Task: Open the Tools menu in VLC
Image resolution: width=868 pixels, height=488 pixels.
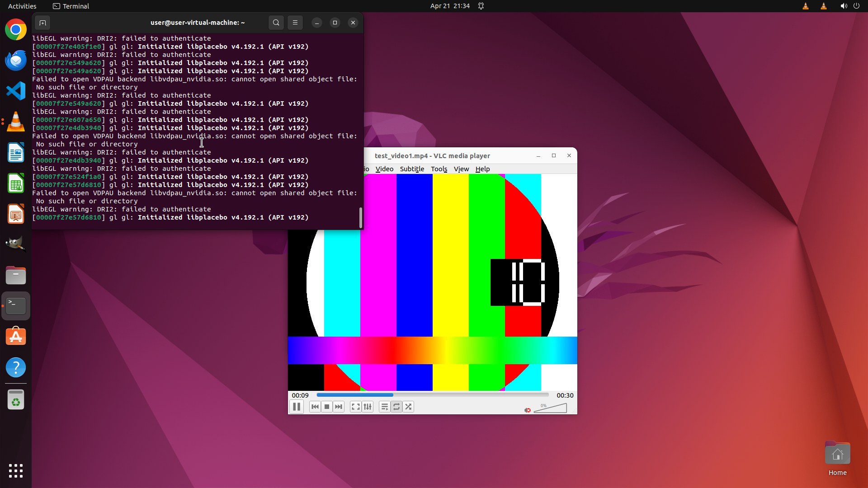Action: click(x=439, y=169)
